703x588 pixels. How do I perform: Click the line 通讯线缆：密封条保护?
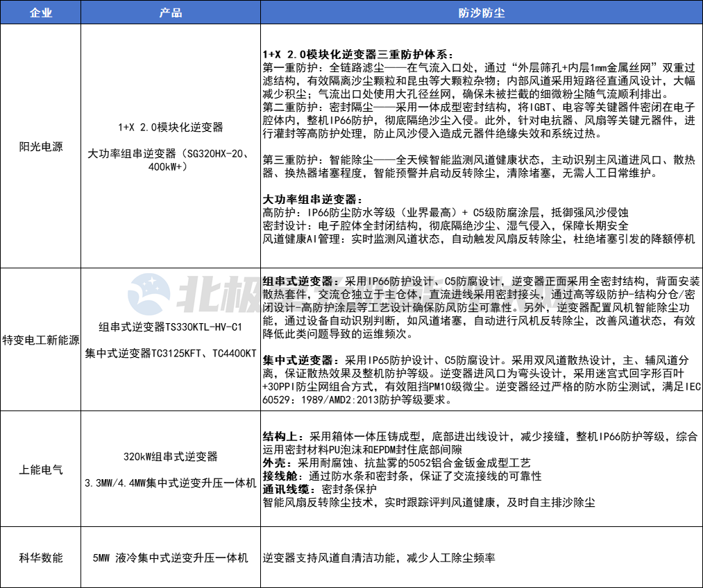click(320, 489)
